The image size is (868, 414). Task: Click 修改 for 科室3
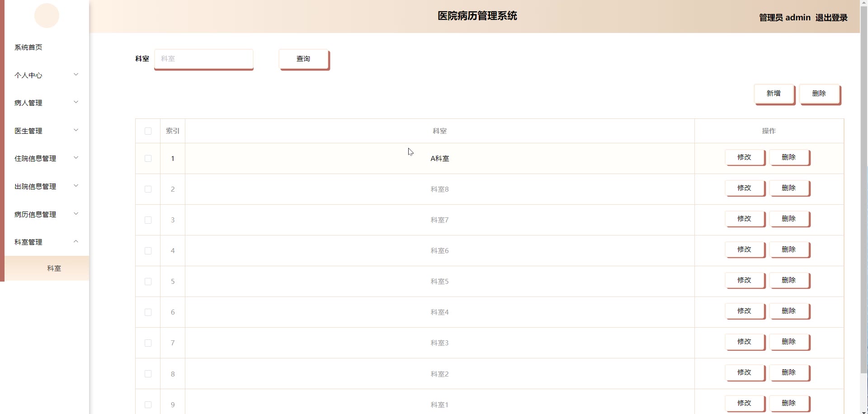pos(745,342)
